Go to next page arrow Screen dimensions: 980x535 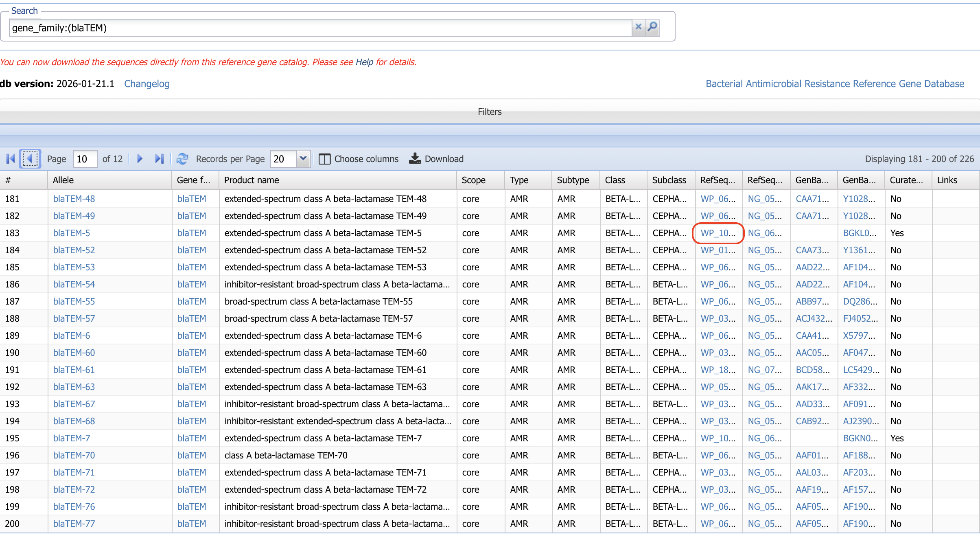coord(140,159)
